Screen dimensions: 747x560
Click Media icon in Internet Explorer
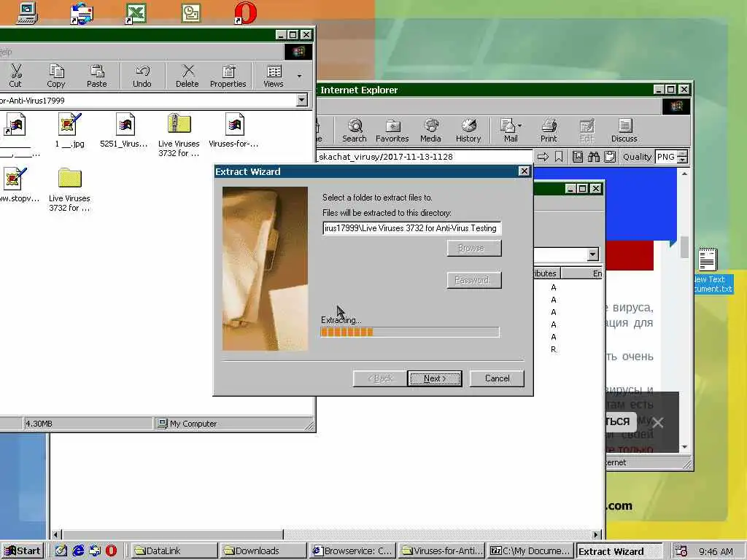point(430,131)
